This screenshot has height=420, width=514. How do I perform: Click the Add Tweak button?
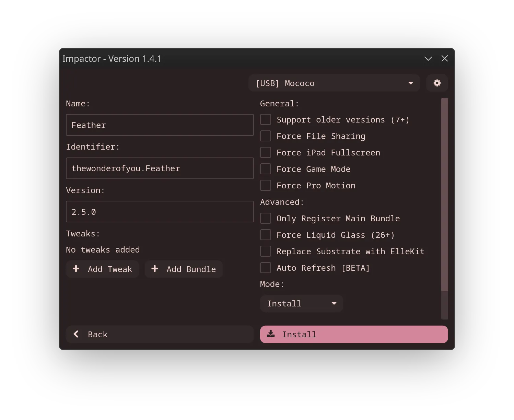(x=103, y=269)
